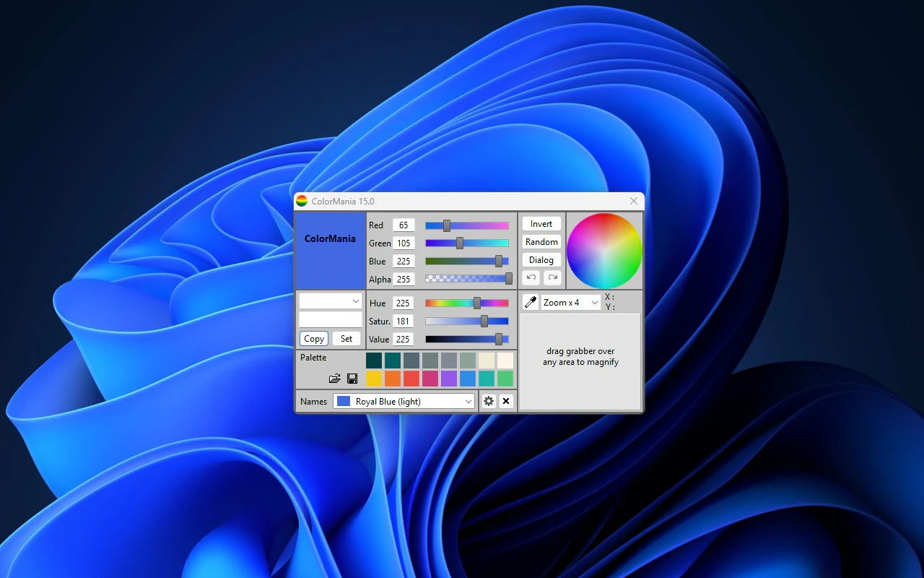Select the orange palette swatch
The height and width of the screenshot is (578, 924).
coord(393,379)
